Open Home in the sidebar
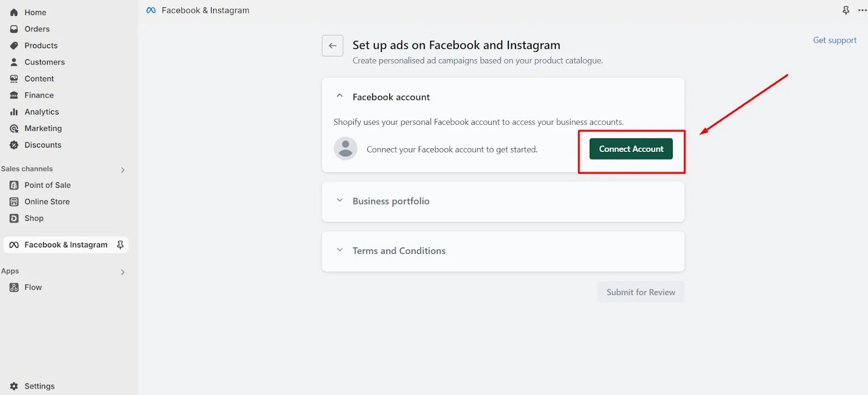 (x=35, y=12)
